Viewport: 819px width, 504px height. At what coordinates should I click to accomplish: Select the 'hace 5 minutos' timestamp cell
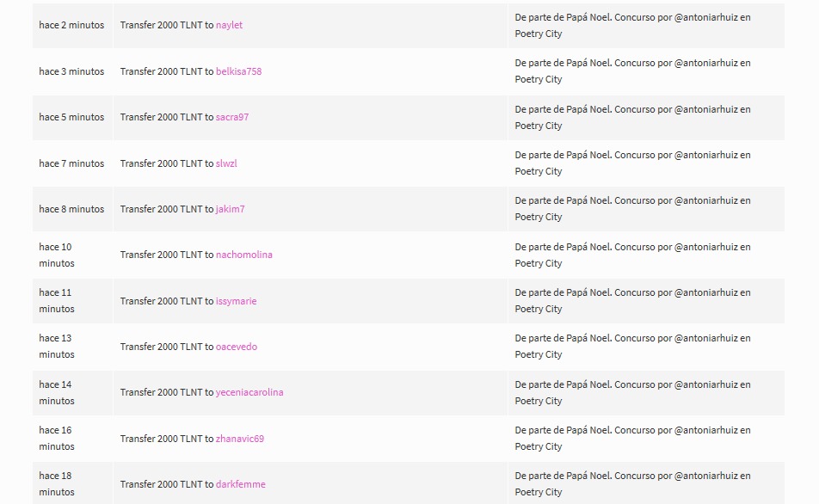coord(71,118)
